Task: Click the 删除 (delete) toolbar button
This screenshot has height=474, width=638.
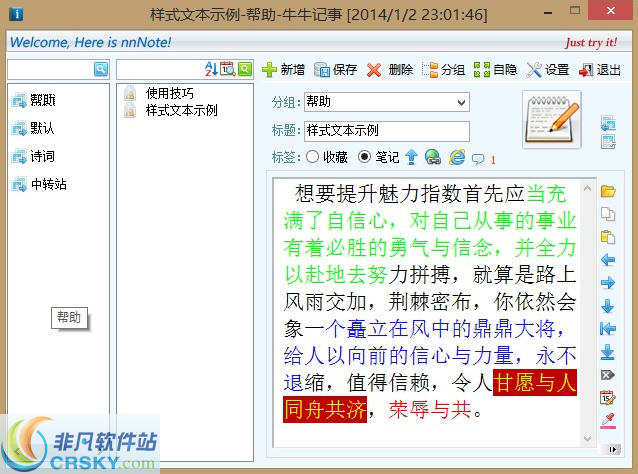Action: pyautogui.click(x=389, y=70)
